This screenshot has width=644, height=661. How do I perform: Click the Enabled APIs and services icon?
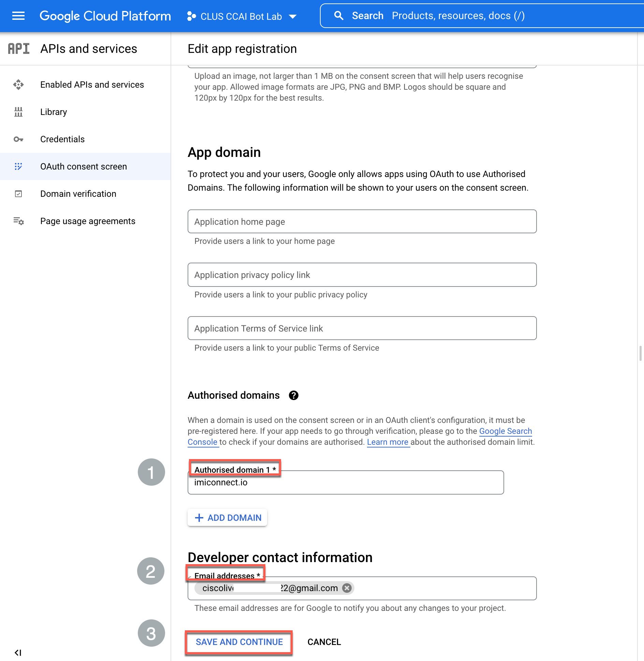coord(18,85)
